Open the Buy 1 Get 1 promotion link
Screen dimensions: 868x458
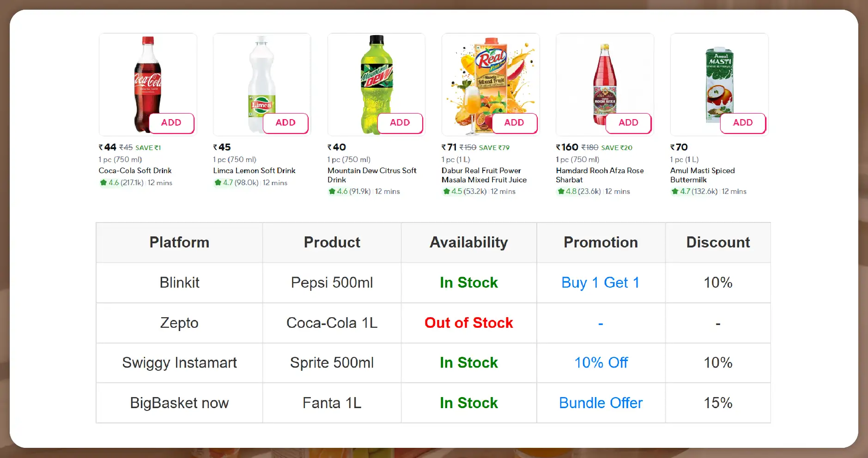(x=600, y=283)
